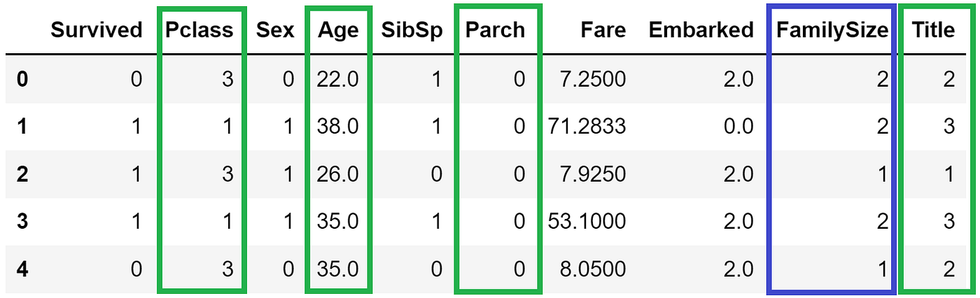Click row index 0
This screenshot has width=980, height=298.
pyautogui.click(x=22, y=80)
